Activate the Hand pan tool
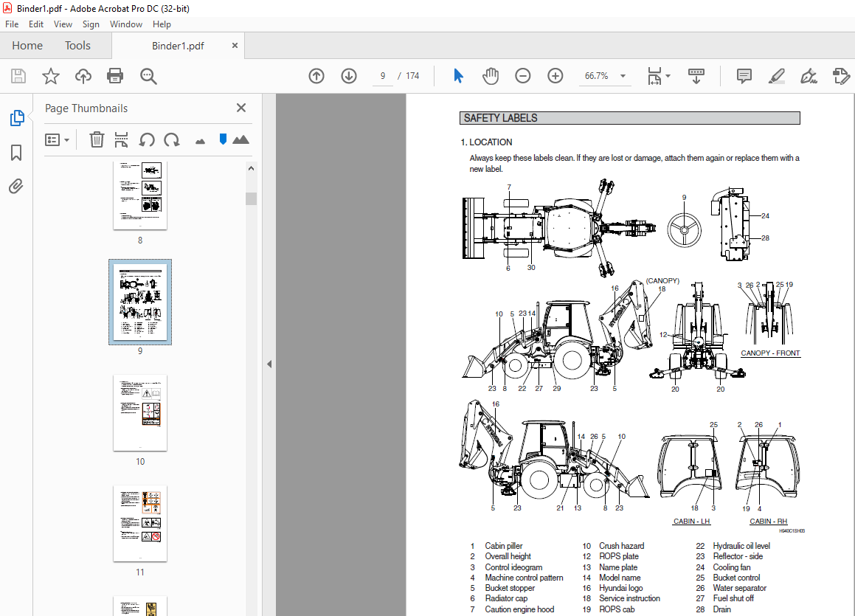855x616 pixels. click(491, 76)
